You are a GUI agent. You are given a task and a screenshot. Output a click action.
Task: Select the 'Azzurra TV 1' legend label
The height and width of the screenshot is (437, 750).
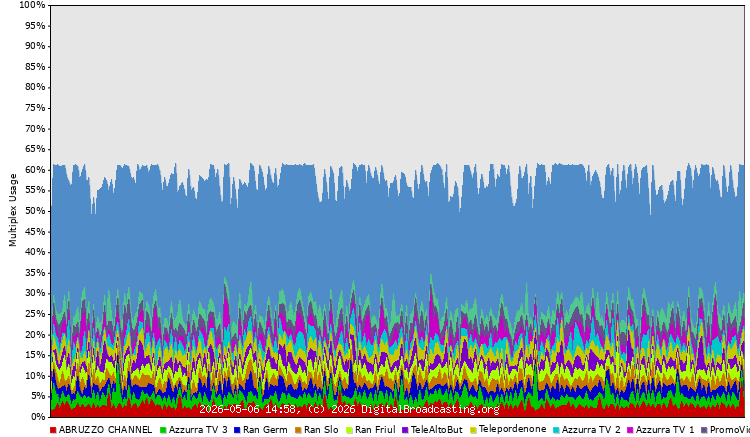[664, 430]
